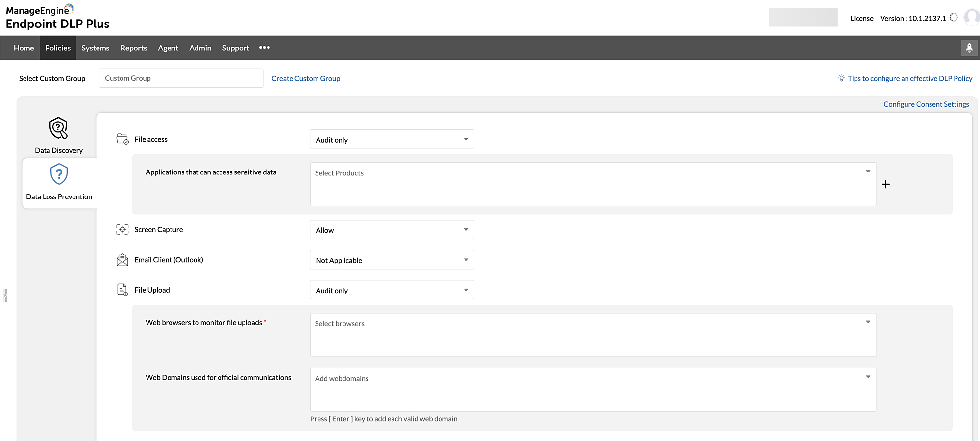
Task: Open the Data Discovery section
Action: (58, 134)
